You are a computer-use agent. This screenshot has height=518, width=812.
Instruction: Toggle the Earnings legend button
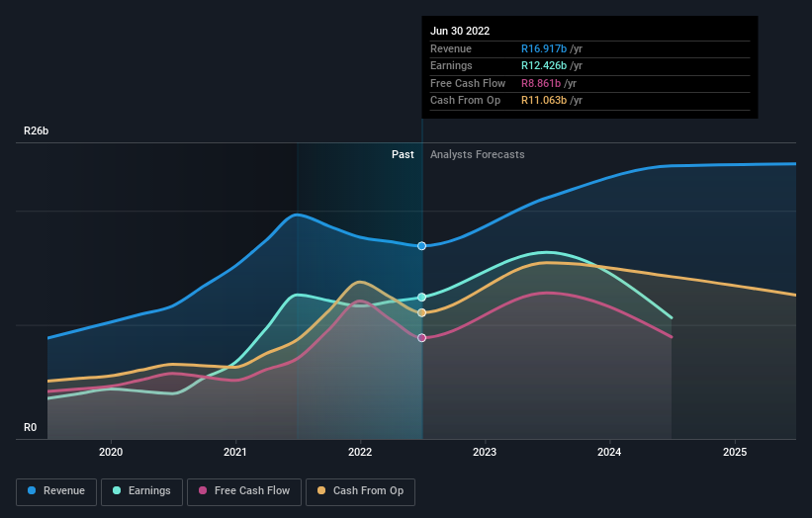pos(141,491)
